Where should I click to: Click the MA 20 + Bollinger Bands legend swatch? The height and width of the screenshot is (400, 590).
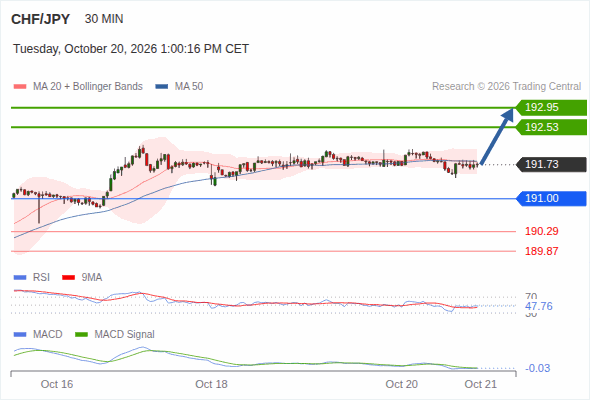click(20, 87)
